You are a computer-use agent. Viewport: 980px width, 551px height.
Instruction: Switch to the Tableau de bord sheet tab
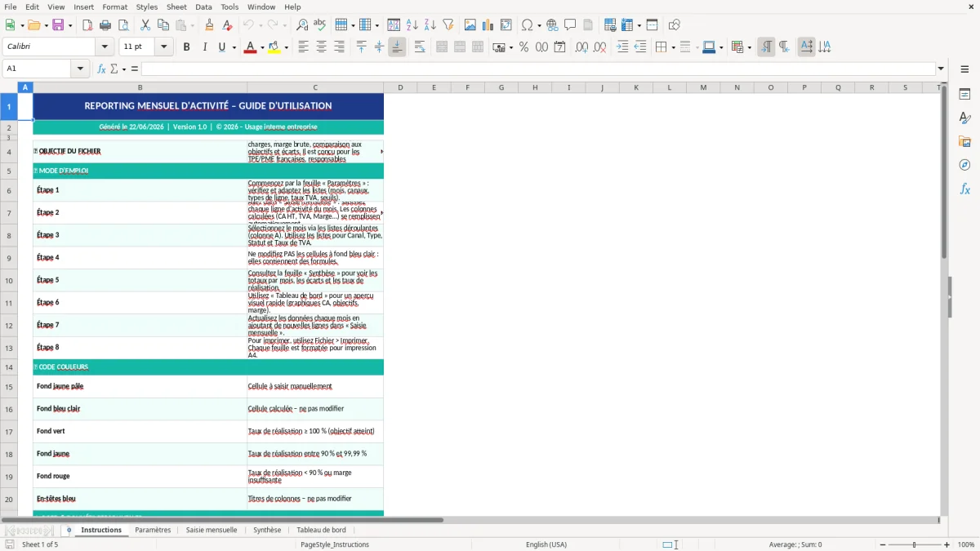(321, 530)
